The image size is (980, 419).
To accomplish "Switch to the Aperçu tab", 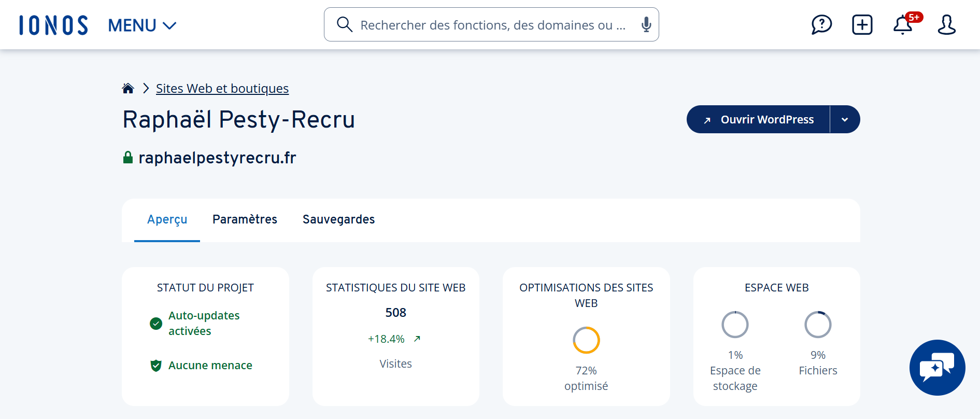I will point(167,219).
